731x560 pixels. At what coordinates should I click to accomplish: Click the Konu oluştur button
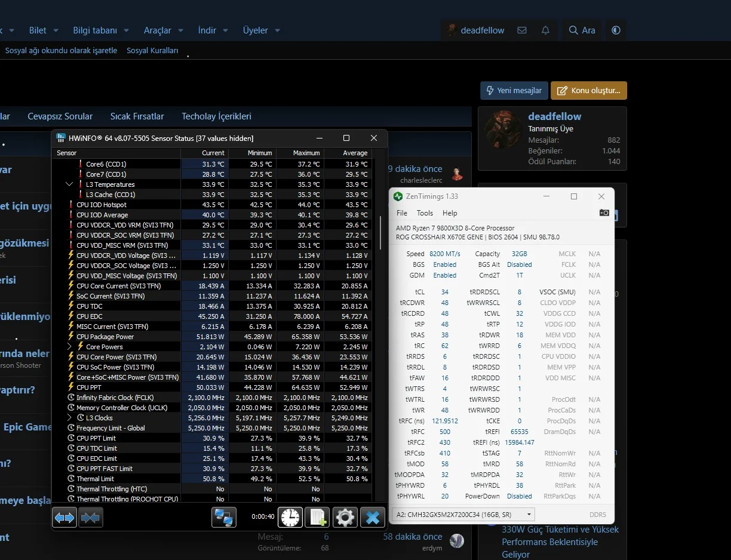coord(589,91)
